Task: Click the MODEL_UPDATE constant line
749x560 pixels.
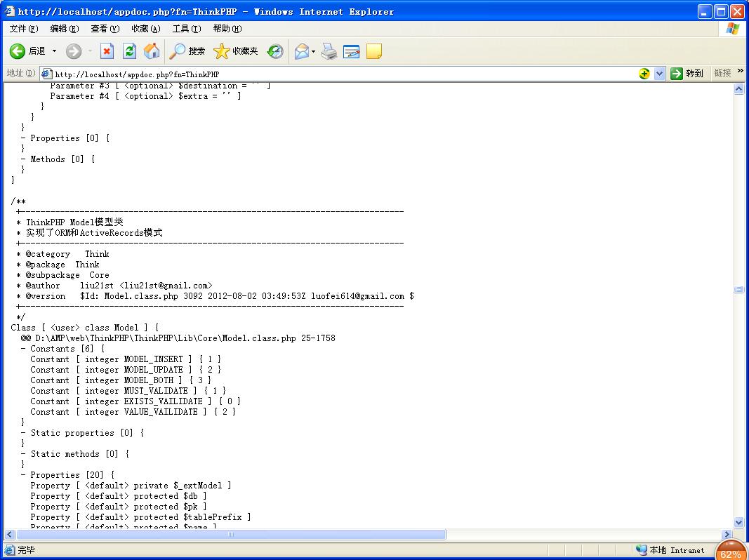Action: point(126,370)
